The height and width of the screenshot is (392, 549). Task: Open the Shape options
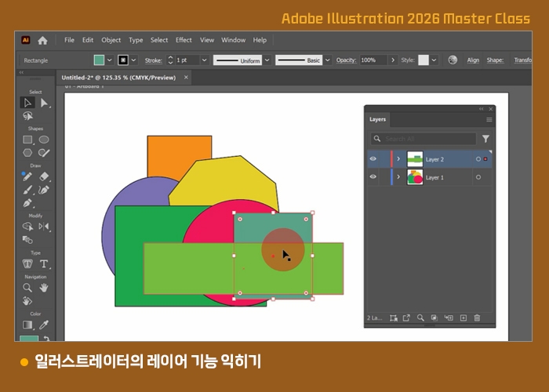click(x=495, y=60)
